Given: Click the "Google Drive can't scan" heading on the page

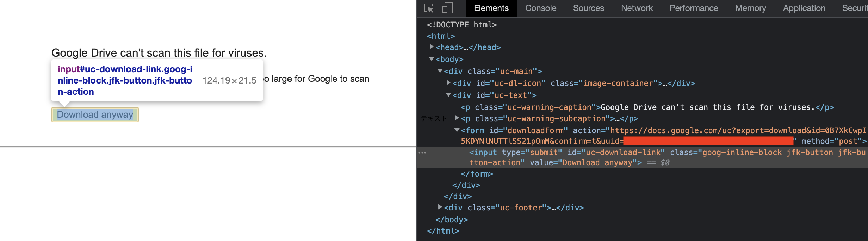Looking at the screenshot, I should coord(159,53).
